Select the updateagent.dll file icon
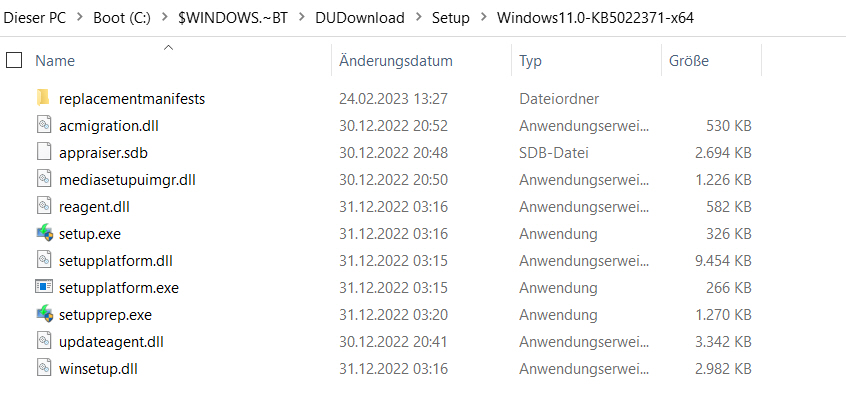This screenshot has height=415, width=846. point(44,341)
